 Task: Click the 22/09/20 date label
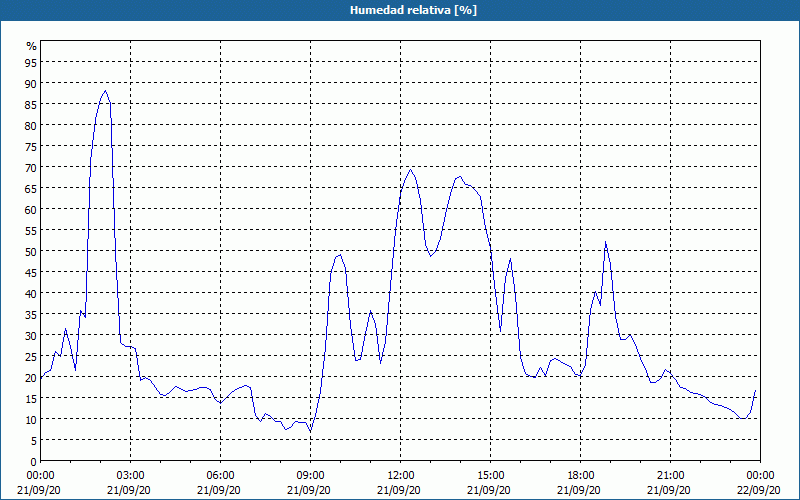tap(759, 490)
